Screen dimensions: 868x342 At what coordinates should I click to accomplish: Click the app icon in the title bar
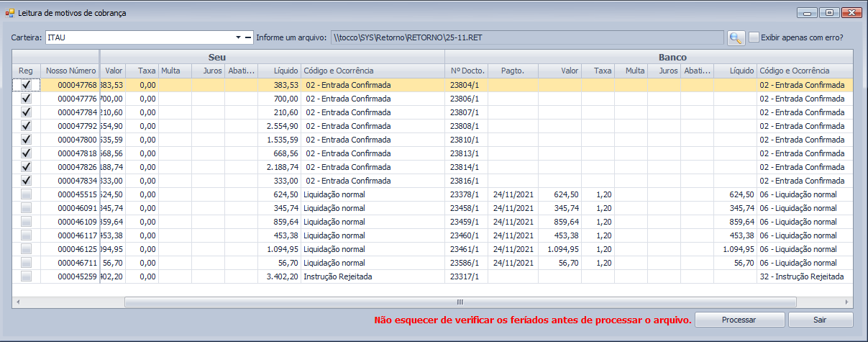pyautogui.click(x=10, y=13)
